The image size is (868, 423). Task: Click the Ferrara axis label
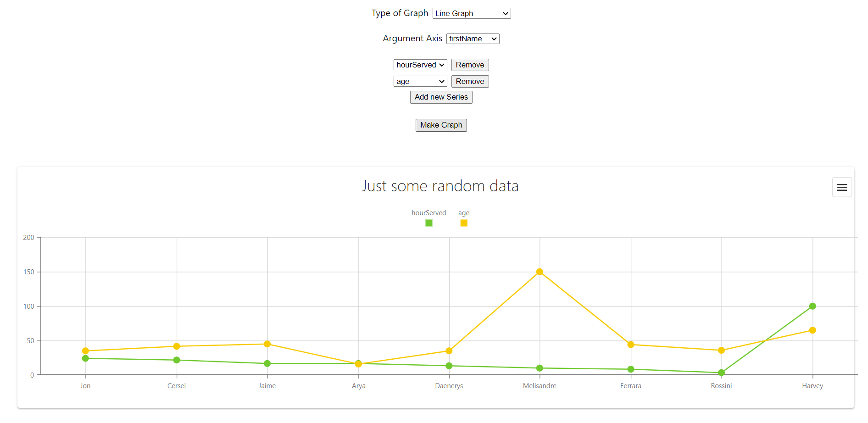pos(631,386)
